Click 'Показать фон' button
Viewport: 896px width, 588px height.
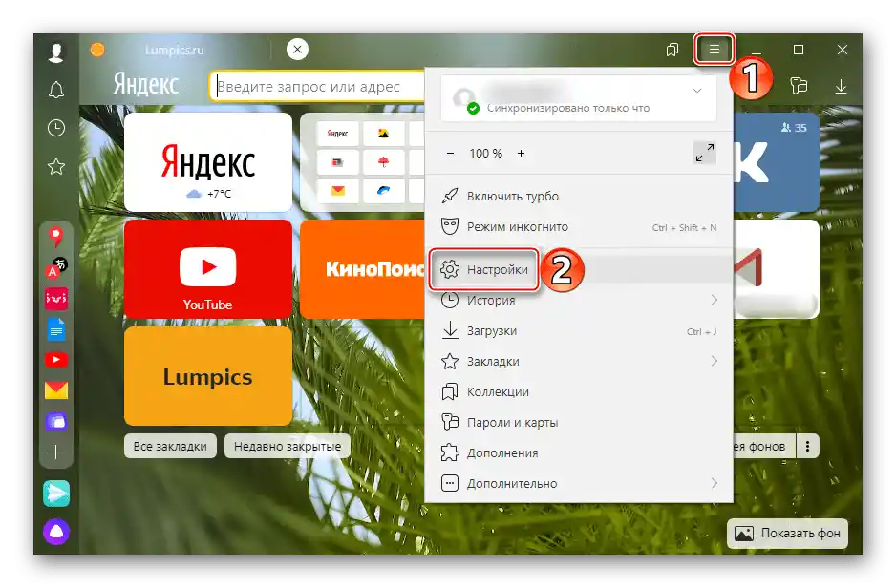click(x=787, y=534)
